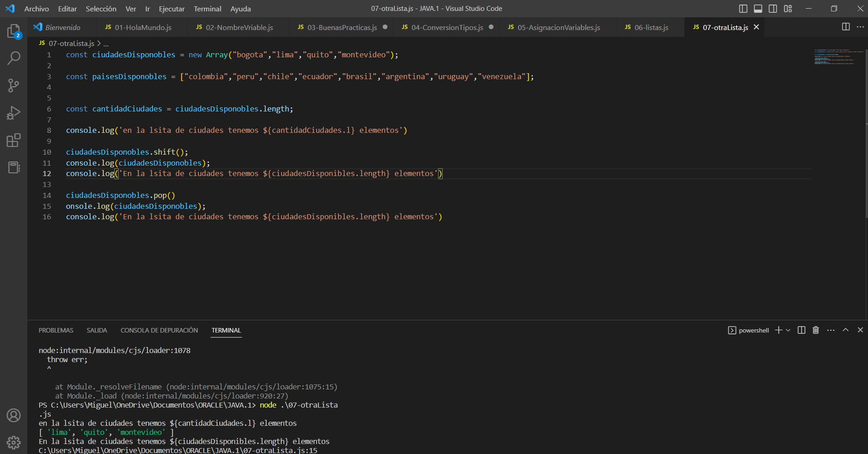The image size is (868, 454).
Task: Open the Editar menu
Action: pyautogui.click(x=67, y=9)
